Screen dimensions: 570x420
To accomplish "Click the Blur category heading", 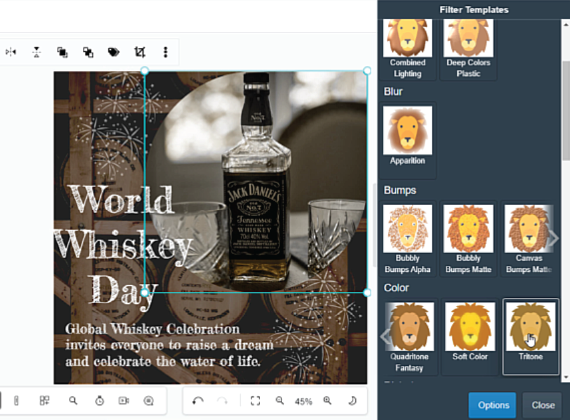I will click(393, 91).
